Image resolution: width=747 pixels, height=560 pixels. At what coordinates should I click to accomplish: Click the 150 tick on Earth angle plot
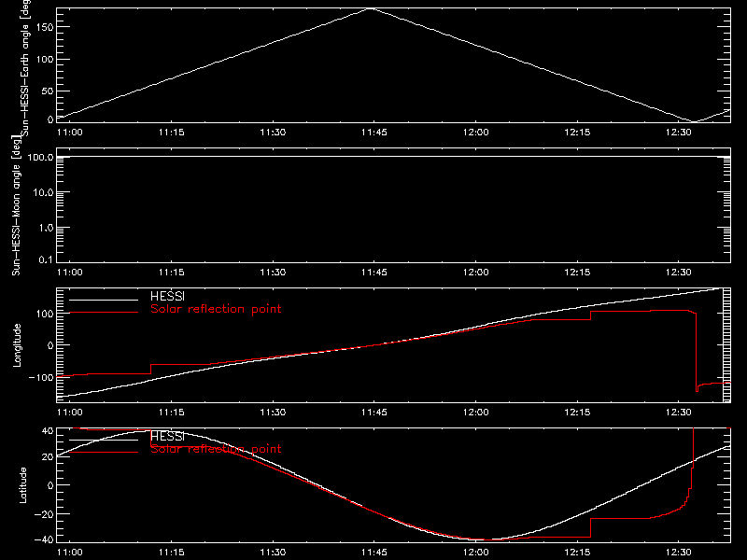pos(44,27)
